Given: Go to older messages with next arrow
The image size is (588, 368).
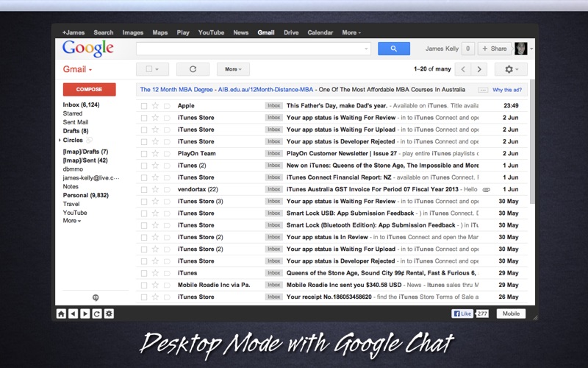Looking at the screenshot, I should pos(479,69).
